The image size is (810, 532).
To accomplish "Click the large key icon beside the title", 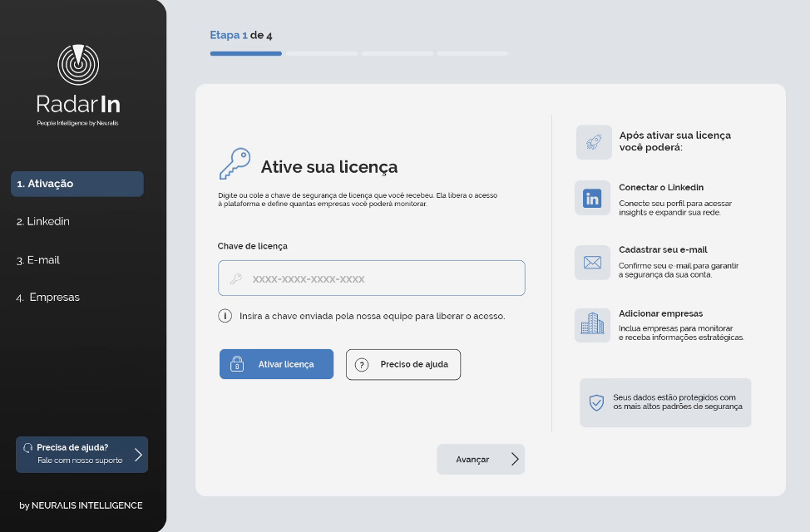I will [x=235, y=164].
